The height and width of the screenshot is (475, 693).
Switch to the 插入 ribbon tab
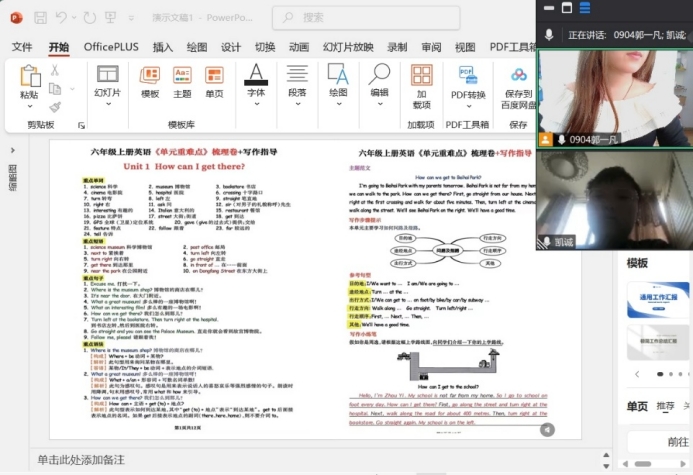[162, 47]
